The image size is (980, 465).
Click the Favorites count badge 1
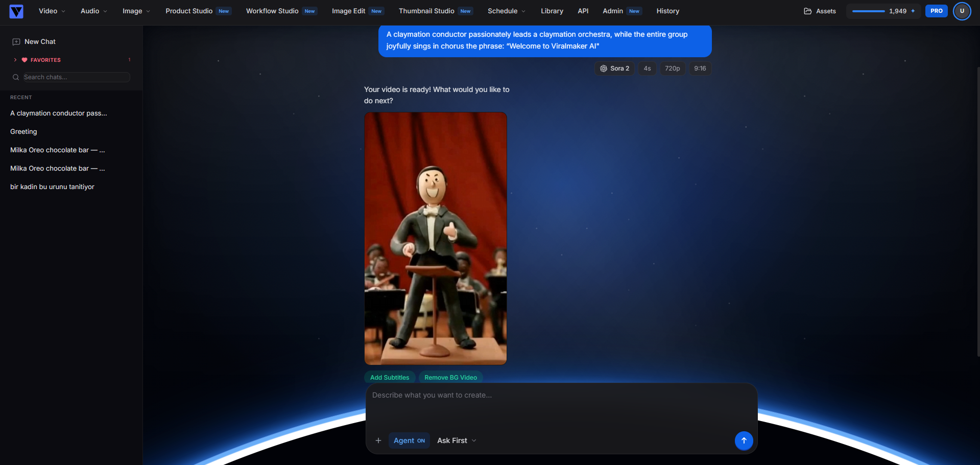tap(129, 60)
